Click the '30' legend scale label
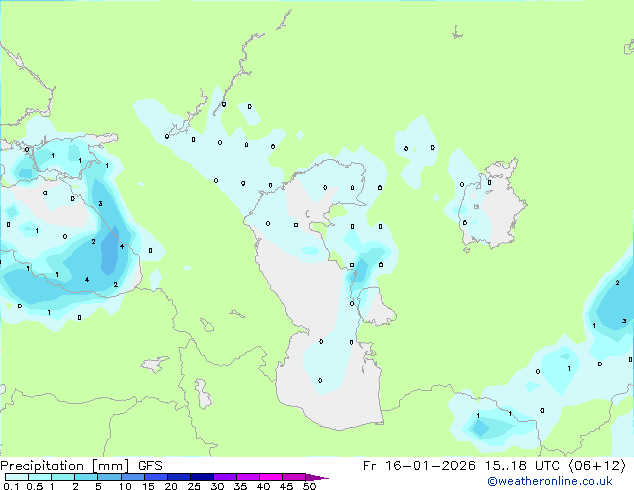The height and width of the screenshot is (490, 634). 217,486
